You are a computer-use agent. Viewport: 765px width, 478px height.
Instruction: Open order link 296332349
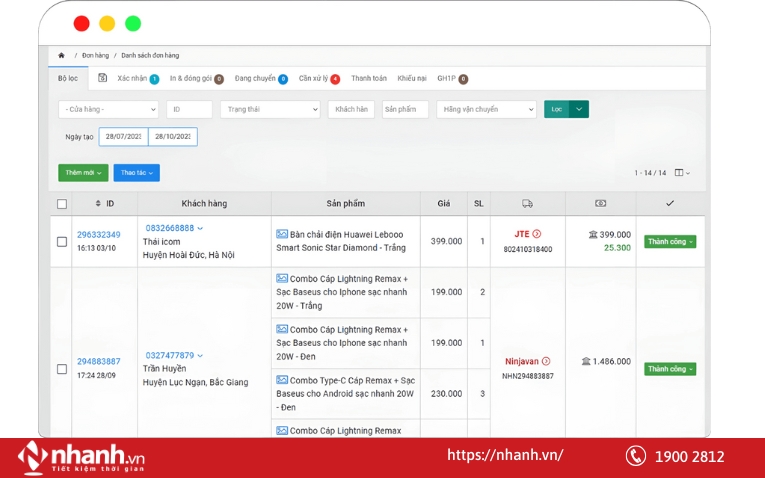point(98,235)
